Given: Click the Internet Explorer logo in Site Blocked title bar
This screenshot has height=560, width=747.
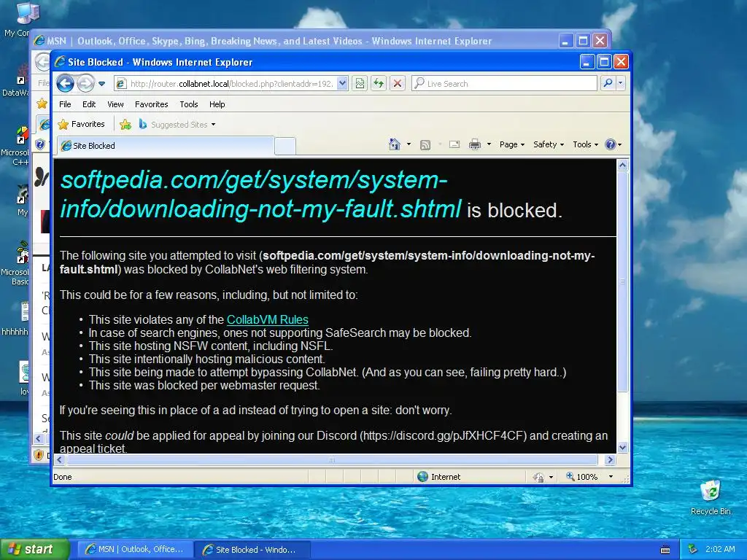Looking at the screenshot, I should coord(60,62).
